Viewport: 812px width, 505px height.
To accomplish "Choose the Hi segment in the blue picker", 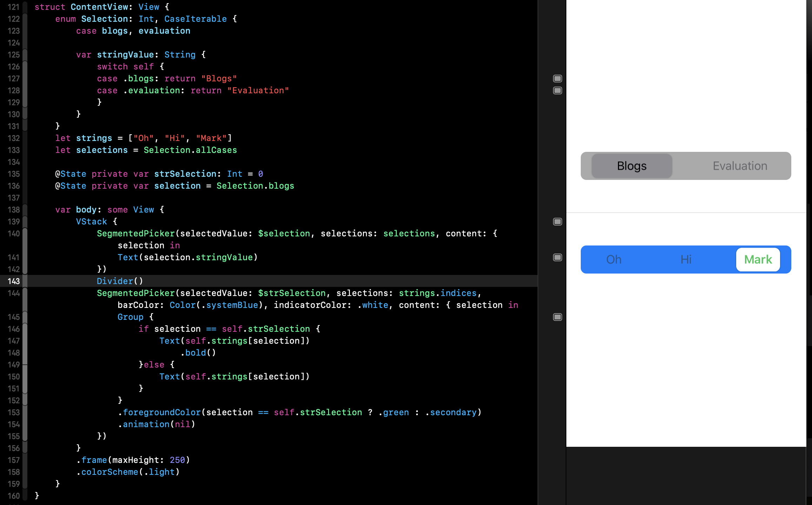I will (686, 260).
